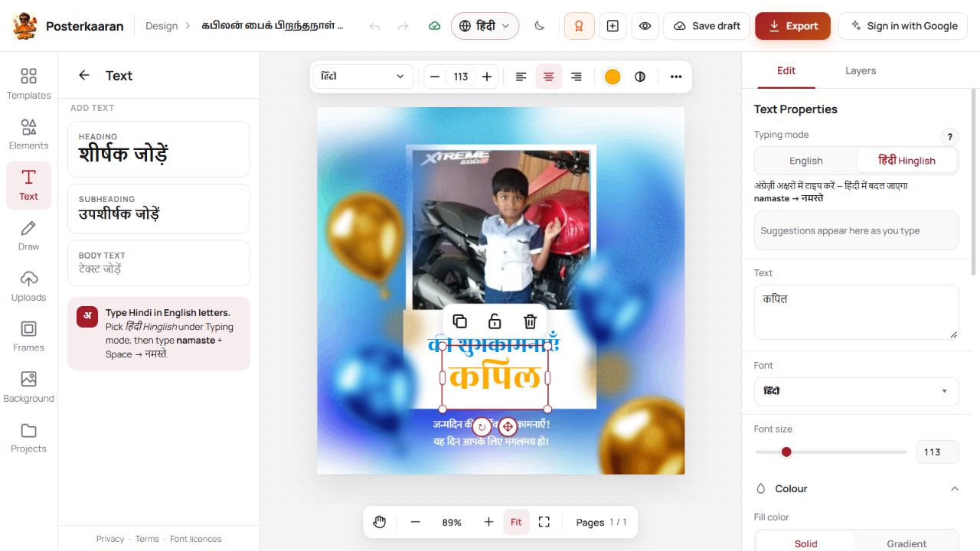Add a new page
The height and width of the screenshot is (551, 980).
pos(612,26)
